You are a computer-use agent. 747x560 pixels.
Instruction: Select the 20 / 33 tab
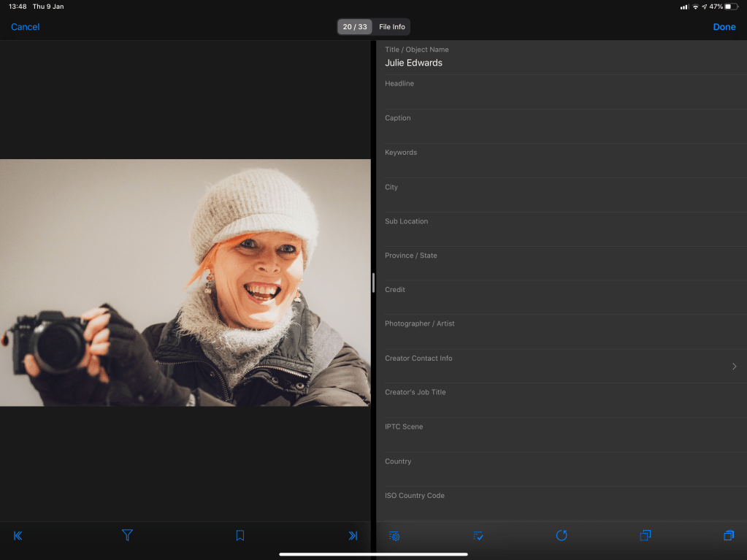point(355,27)
